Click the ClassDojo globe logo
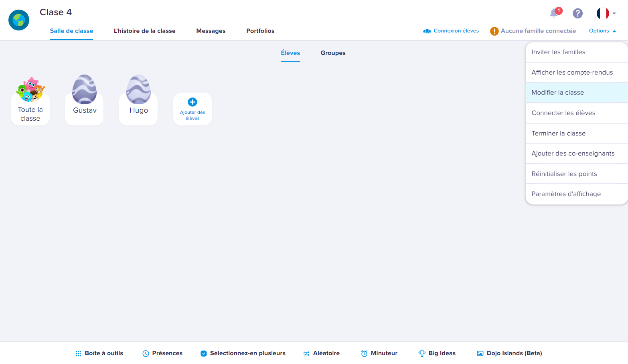 [x=18, y=20]
